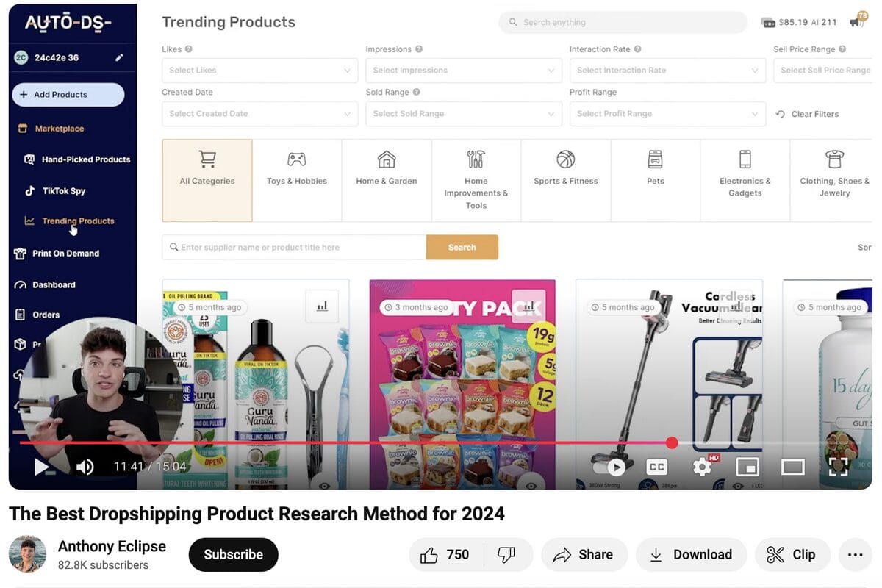882x588 pixels.
Task: Open the video settings gear
Action: 703,467
